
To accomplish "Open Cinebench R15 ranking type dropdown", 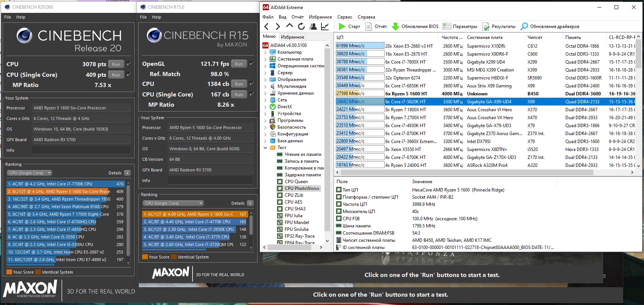I will 173,203.
